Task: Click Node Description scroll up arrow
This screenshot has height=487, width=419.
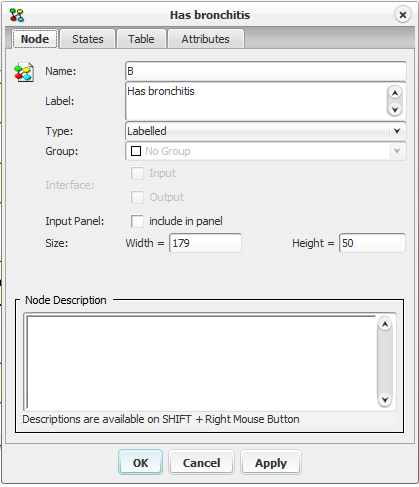Action: [385, 324]
